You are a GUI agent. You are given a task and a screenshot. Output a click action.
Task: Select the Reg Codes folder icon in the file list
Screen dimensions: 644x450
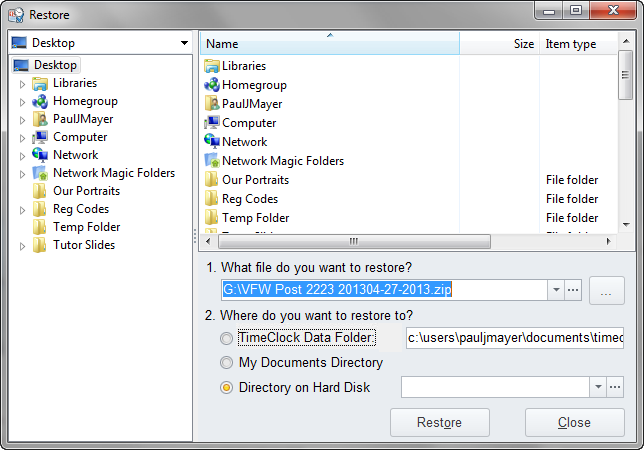tap(212, 199)
